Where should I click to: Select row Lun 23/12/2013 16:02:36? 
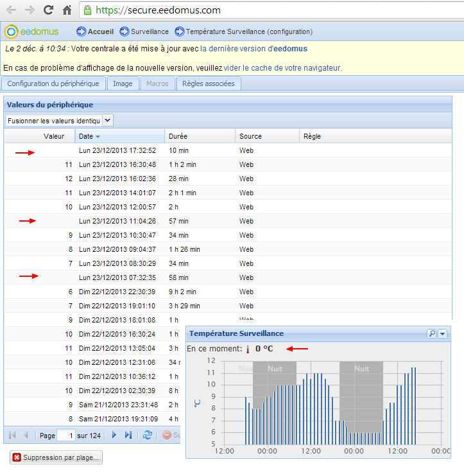tap(228, 179)
